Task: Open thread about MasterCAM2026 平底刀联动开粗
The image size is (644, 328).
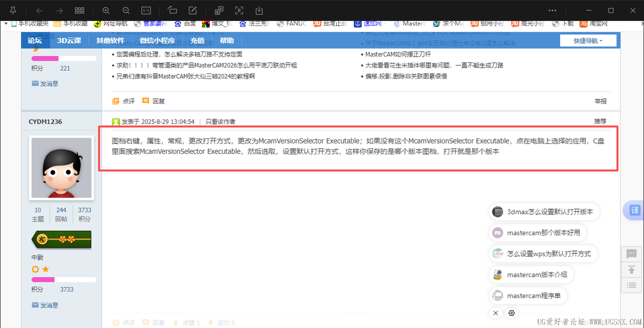Action: (x=206, y=65)
